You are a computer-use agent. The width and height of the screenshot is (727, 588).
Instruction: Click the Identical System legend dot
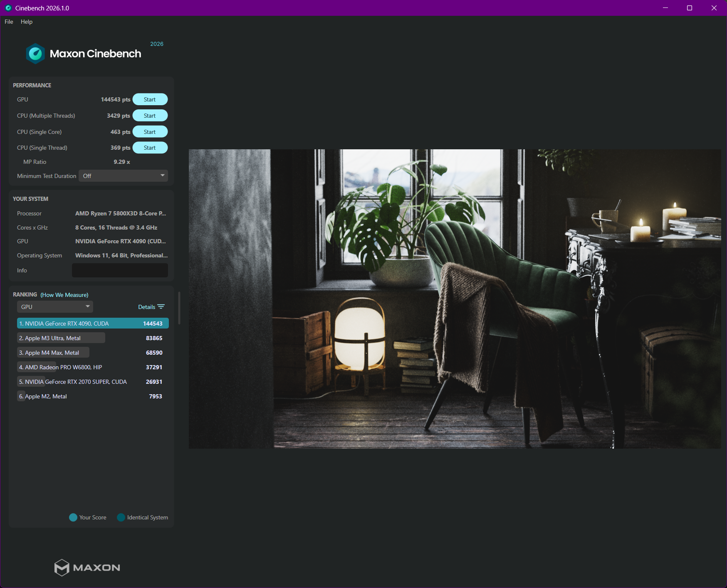[x=121, y=517]
